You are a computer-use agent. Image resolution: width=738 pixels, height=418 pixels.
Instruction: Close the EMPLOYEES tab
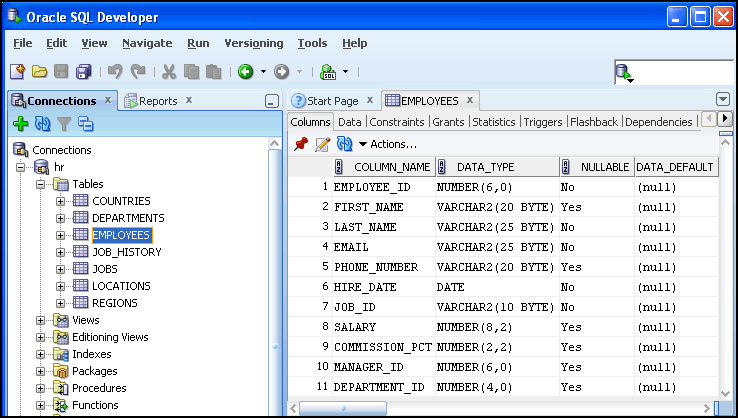(x=470, y=100)
